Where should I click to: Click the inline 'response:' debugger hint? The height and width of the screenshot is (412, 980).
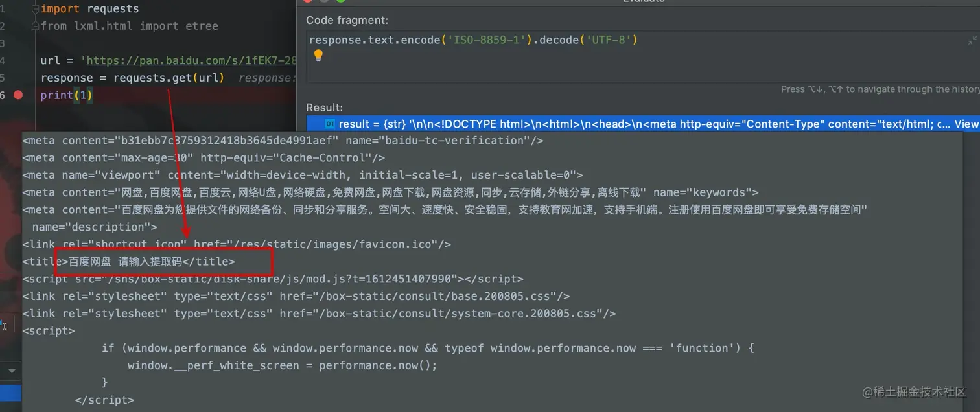click(267, 78)
